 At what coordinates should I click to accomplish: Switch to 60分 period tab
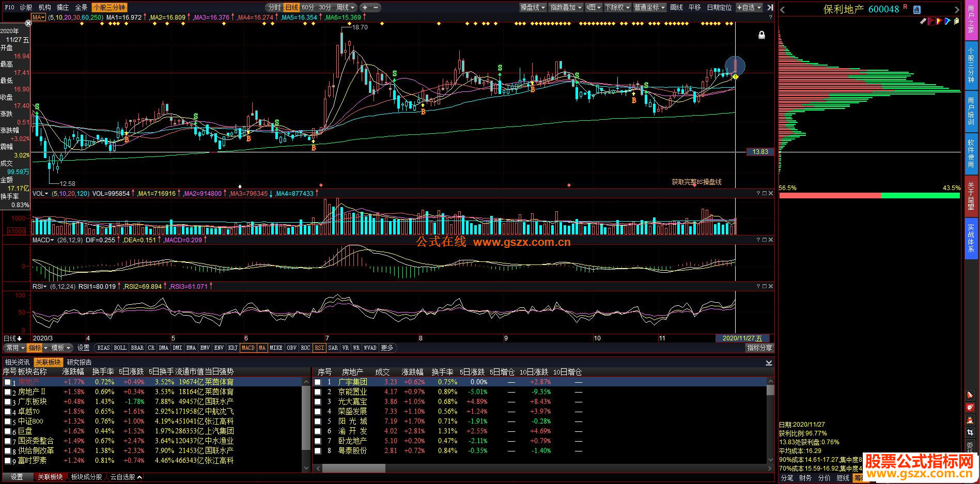308,7
